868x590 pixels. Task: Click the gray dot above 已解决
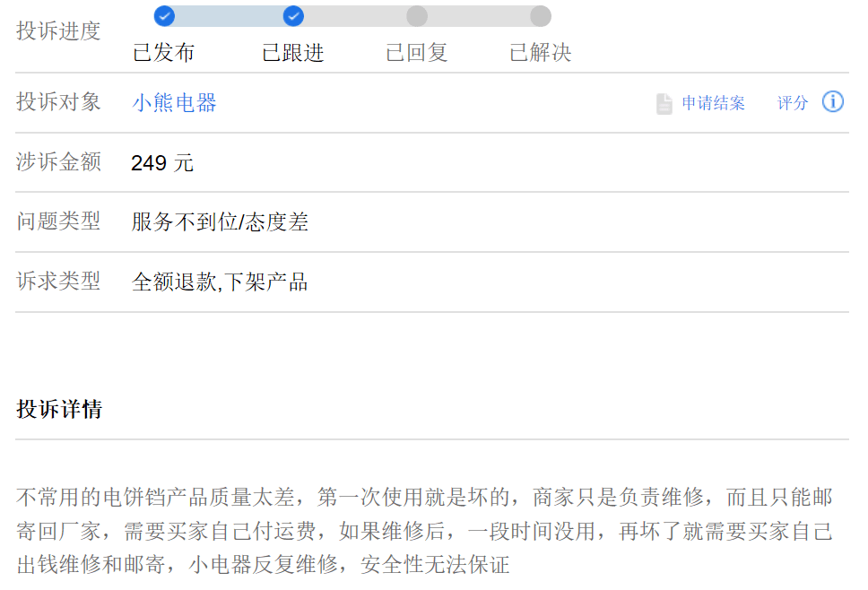(540, 15)
